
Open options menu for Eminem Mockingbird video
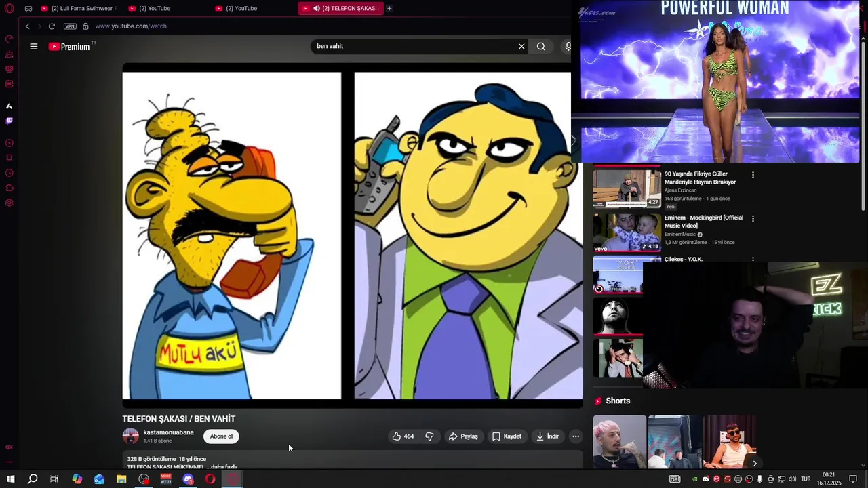pos(753,219)
